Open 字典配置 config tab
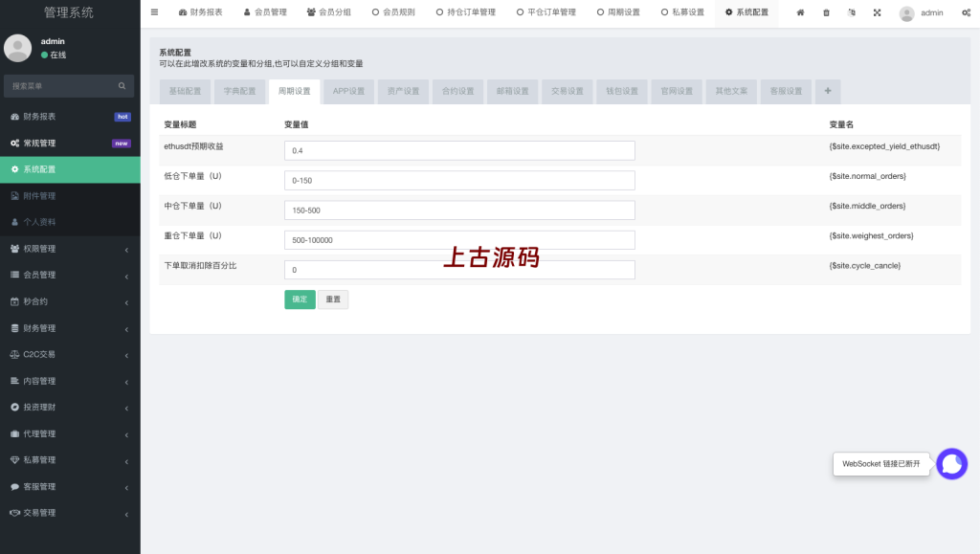 240,91
